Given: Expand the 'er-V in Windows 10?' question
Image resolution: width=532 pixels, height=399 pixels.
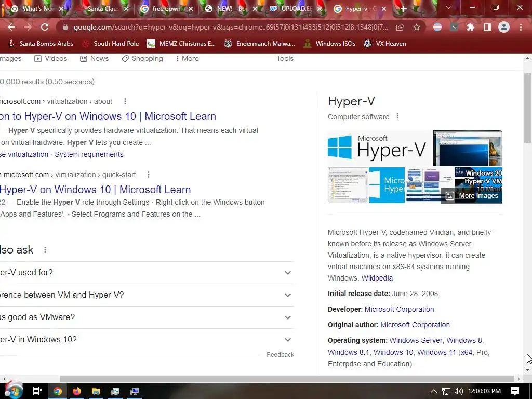Looking at the screenshot, I should pyautogui.click(x=147, y=340).
